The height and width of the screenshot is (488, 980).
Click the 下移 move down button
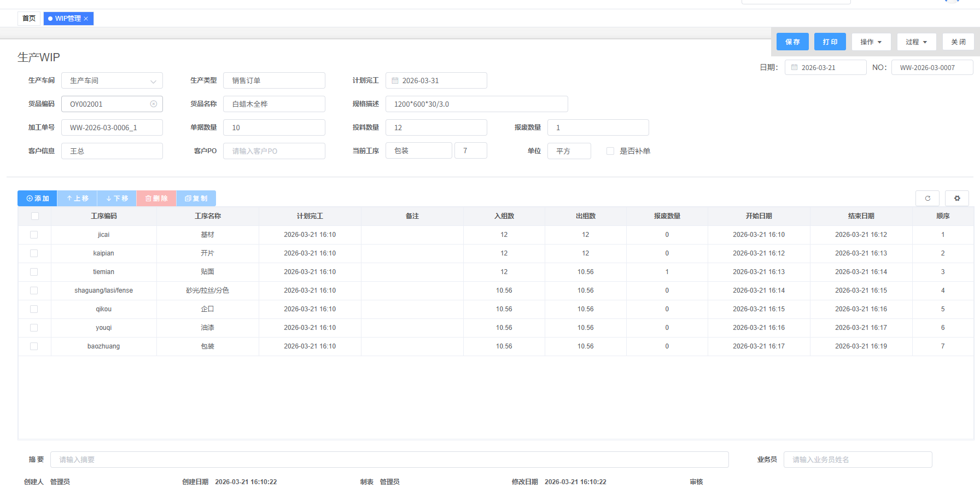(x=117, y=198)
